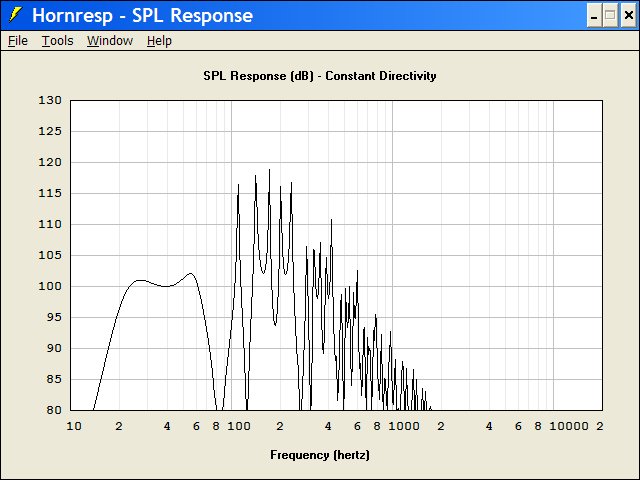The height and width of the screenshot is (480, 640).
Task: Click the 90 dB axis label
Action: pyautogui.click(x=53, y=348)
